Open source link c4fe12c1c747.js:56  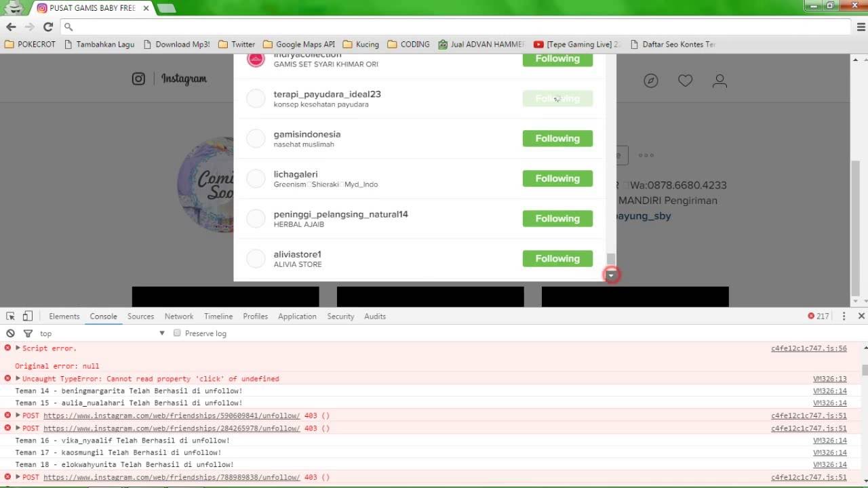tap(809, 348)
